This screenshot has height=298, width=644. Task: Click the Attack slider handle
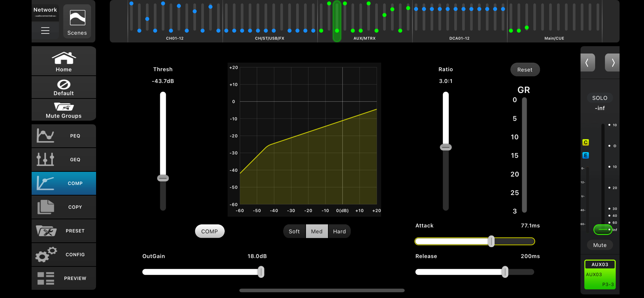pos(491,241)
